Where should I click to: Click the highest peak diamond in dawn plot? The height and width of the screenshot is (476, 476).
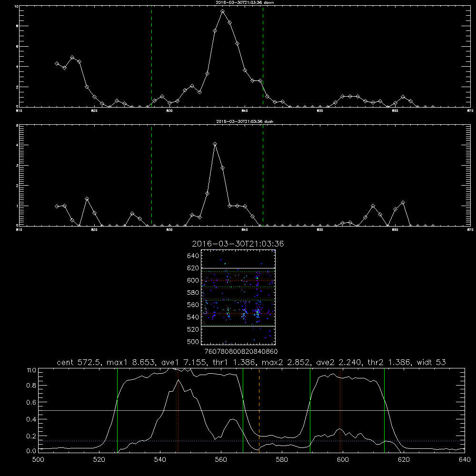[222, 11]
